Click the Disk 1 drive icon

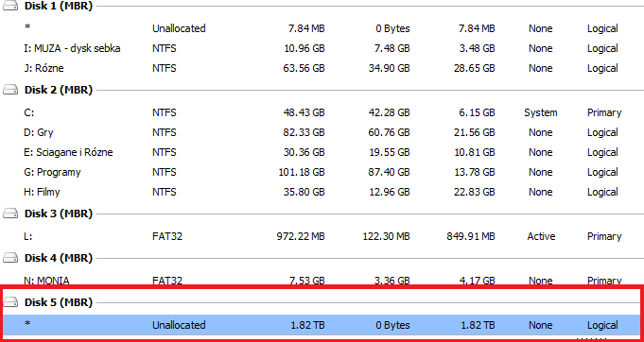(10, 7)
